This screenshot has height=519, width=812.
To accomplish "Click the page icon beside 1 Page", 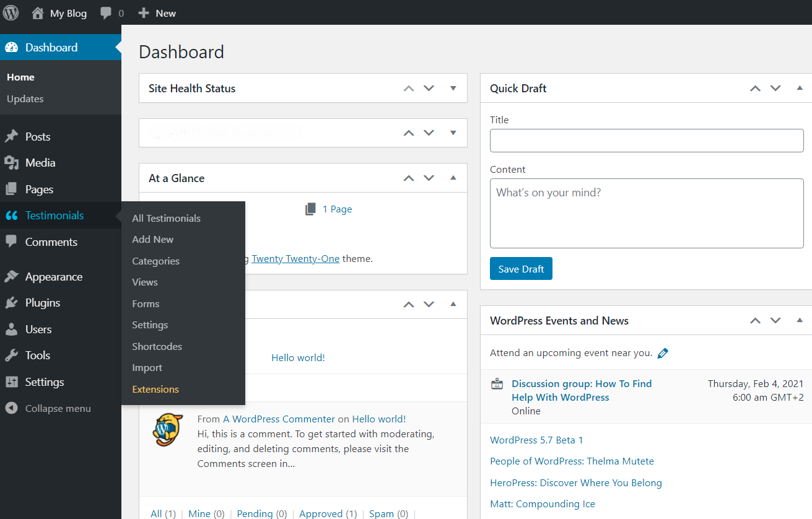I will tap(311, 209).
